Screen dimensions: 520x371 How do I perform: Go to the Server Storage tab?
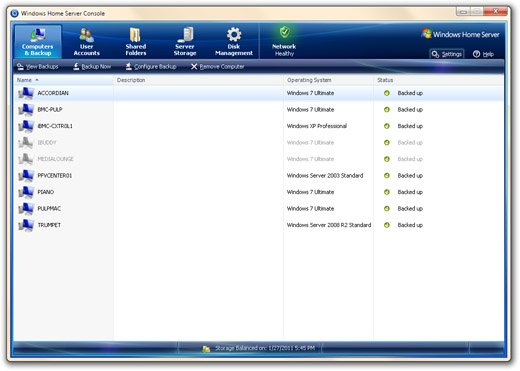point(185,41)
